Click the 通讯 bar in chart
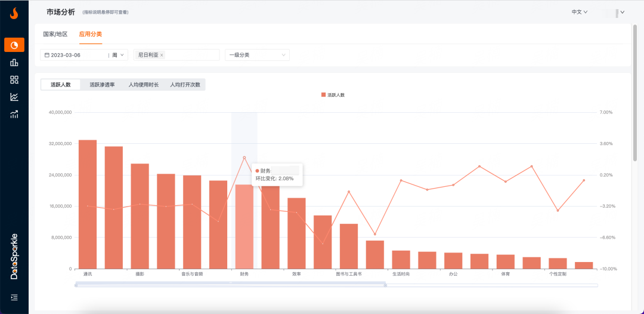The image size is (644, 314). [88, 204]
